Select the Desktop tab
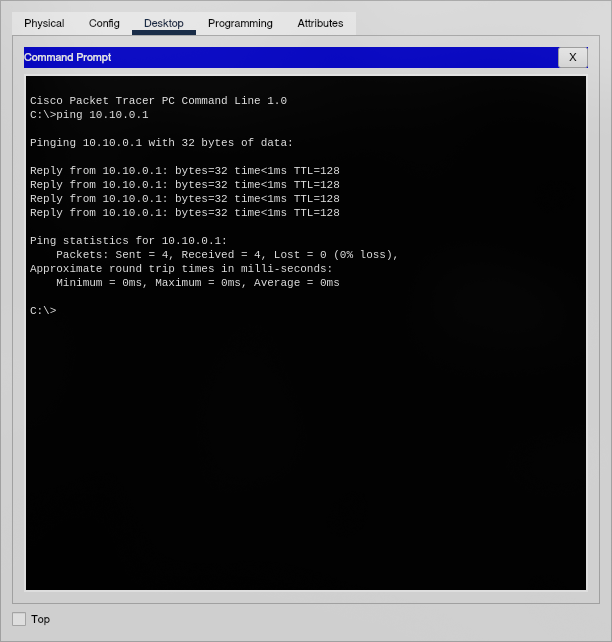Viewport: 612px width, 642px height. coord(164,23)
